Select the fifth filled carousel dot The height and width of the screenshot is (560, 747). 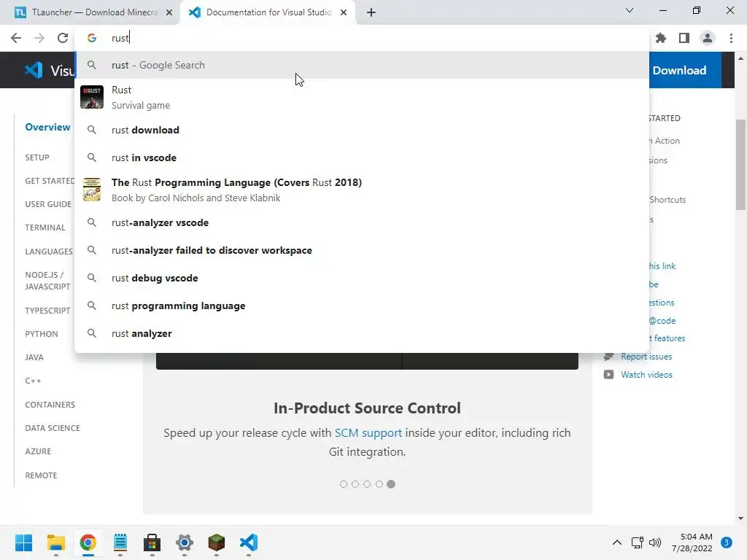click(x=391, y=484)
